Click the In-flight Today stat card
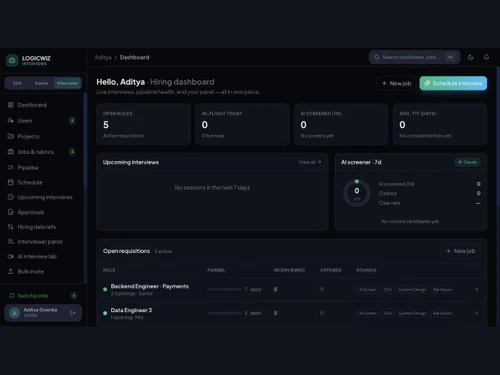This screenshot has width=500, height=375. pos(242,124)
